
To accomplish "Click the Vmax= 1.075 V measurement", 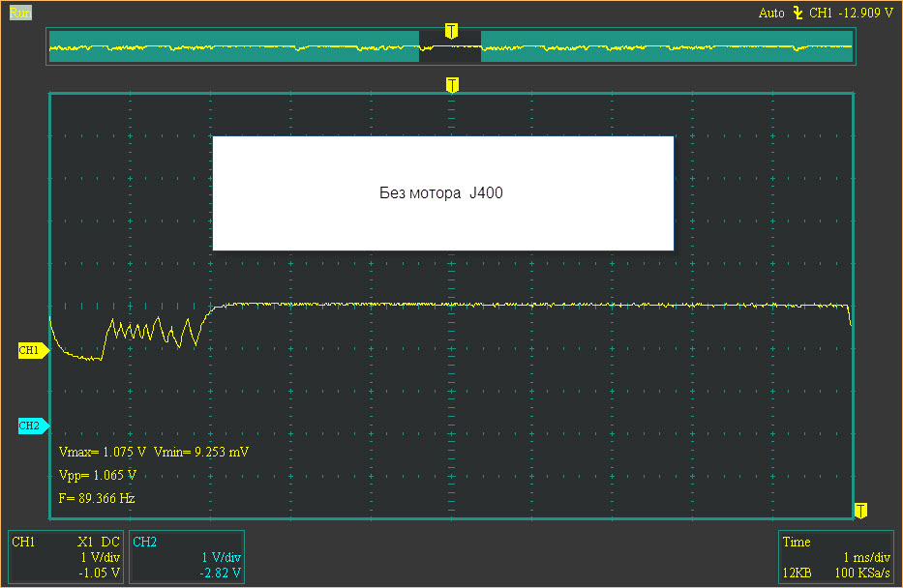I will (x=103, y=453).
